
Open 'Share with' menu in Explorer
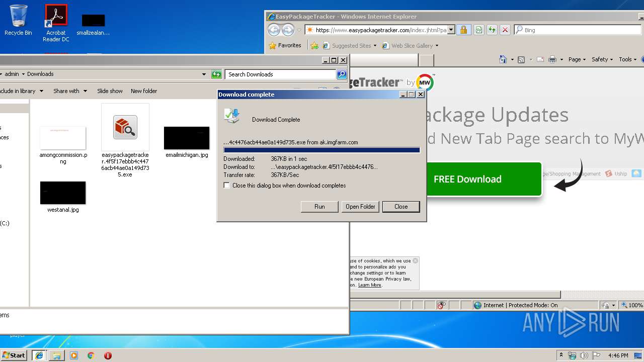(x=70, y=91)
